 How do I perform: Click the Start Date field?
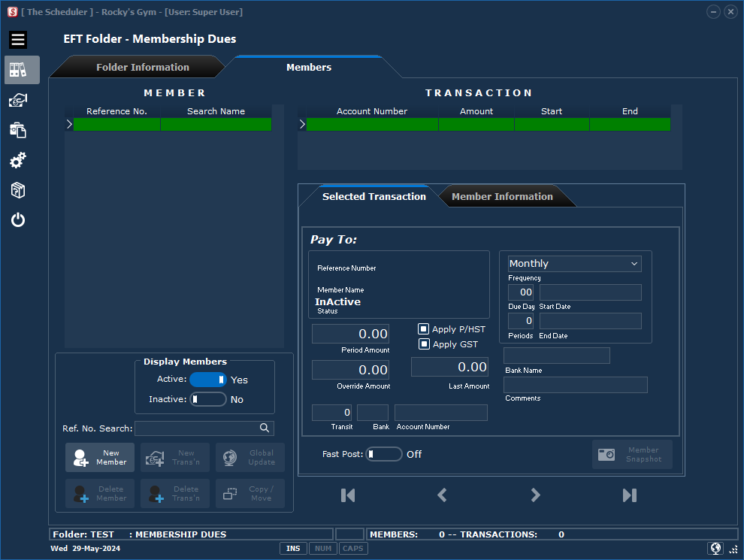point(590,292)
